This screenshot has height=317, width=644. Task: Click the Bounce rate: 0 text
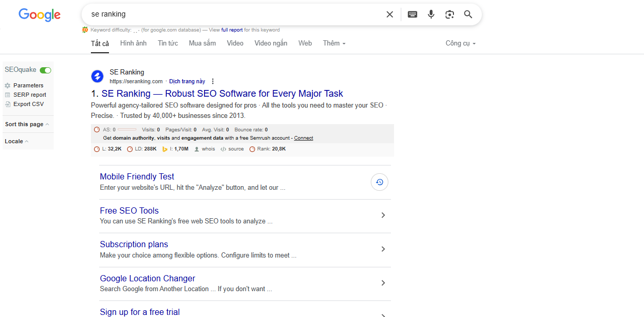[x=251, y=130]
